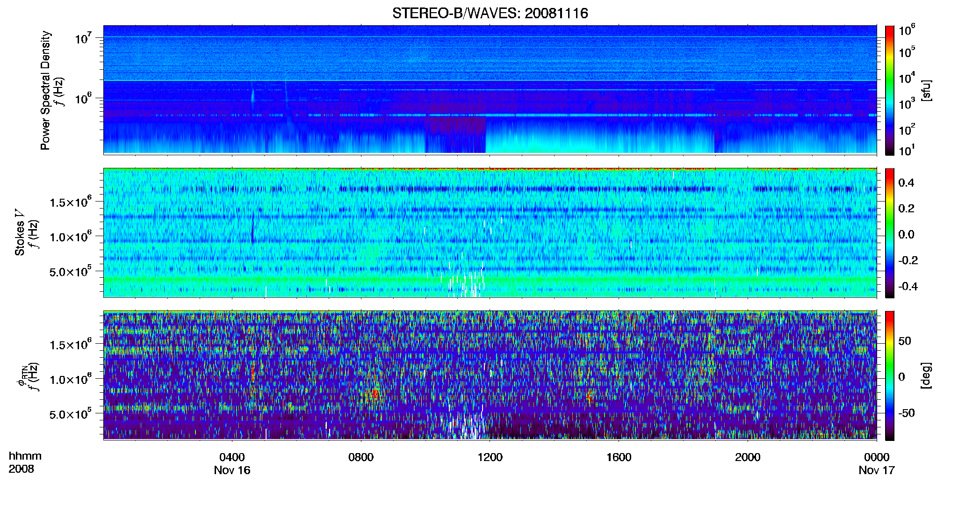The height and width of the screenshot is (505, 980).
Task: Click the 1.5×10^6 tick of Stokes V panel
Action: 71,202
